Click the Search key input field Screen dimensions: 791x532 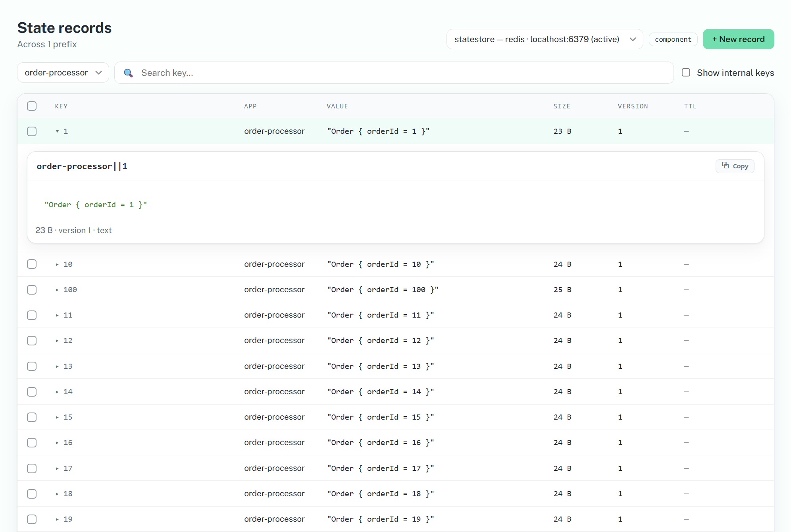pos(394,73)
